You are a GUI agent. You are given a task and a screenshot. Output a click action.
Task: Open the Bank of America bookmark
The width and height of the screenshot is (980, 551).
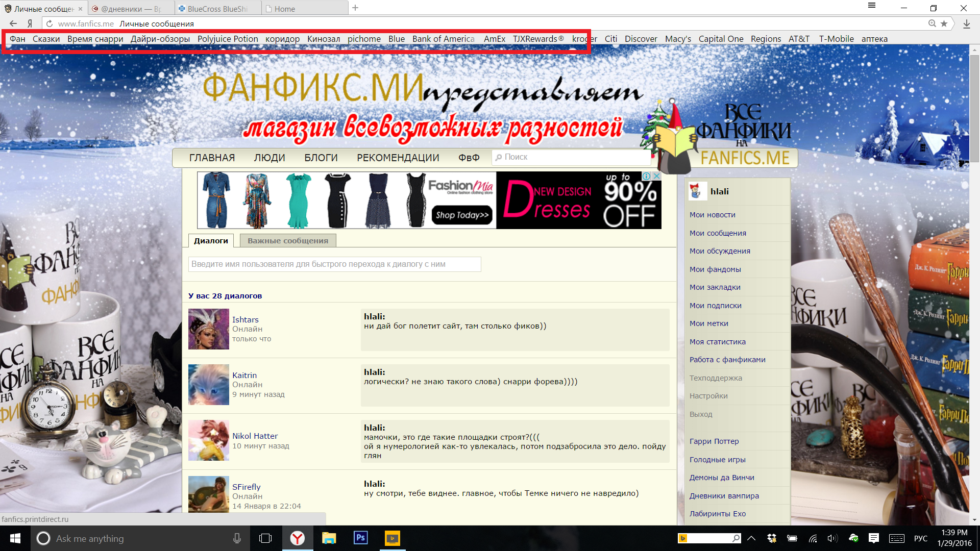tap(443, 39)
